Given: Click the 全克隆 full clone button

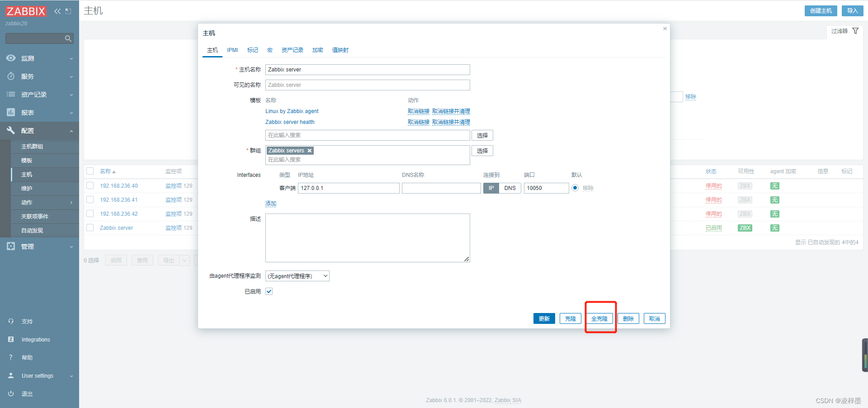Looking at the screenshot, I should click(x=599, y=318).
